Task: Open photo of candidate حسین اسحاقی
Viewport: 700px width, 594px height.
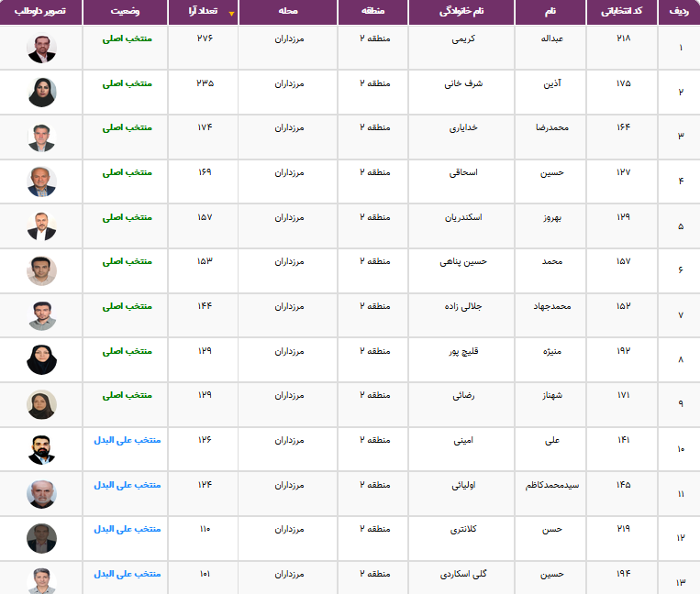Action: click(x=41, y=181)
